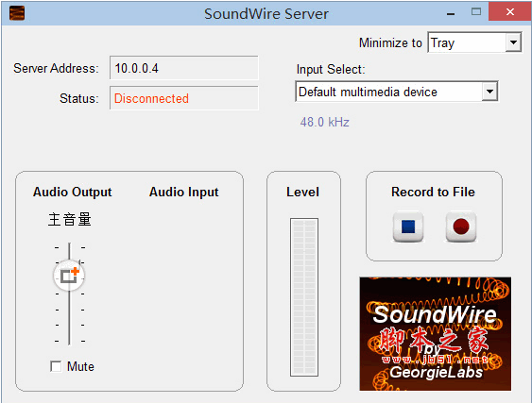532x403 pixels.
Task: Click the SoundWire Server window title
Action: [x=266, y=14]
